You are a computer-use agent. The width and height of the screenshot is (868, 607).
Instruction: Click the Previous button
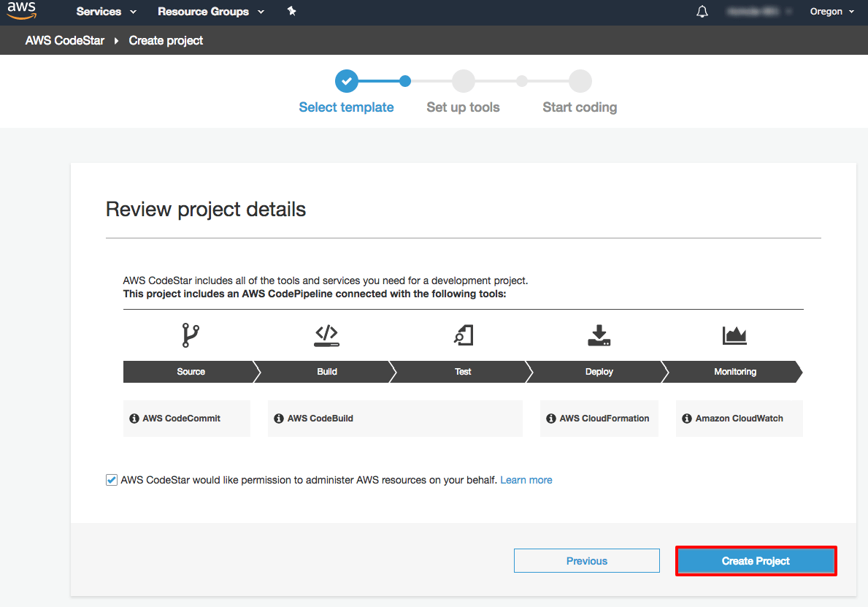(587, 560)
